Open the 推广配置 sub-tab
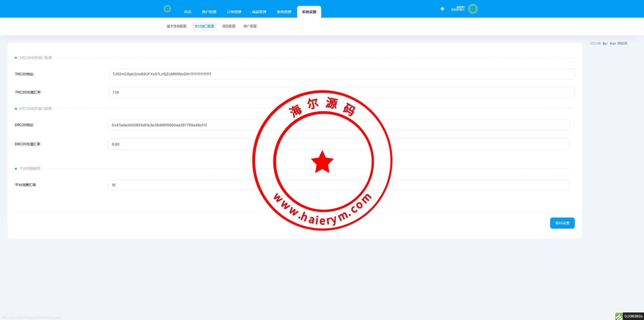Image resolution: width=644 pixels, height=320 pixels. click(x=250, y=26)
